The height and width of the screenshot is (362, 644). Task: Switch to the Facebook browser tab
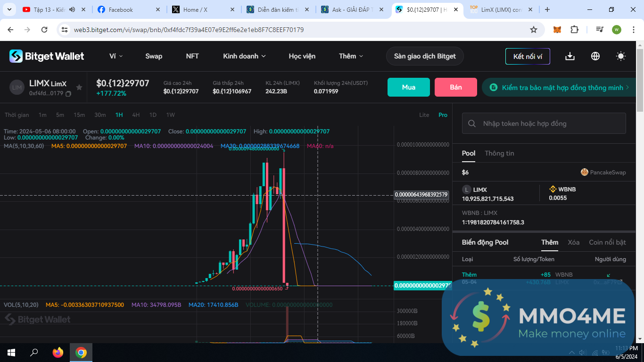point(128,9)
